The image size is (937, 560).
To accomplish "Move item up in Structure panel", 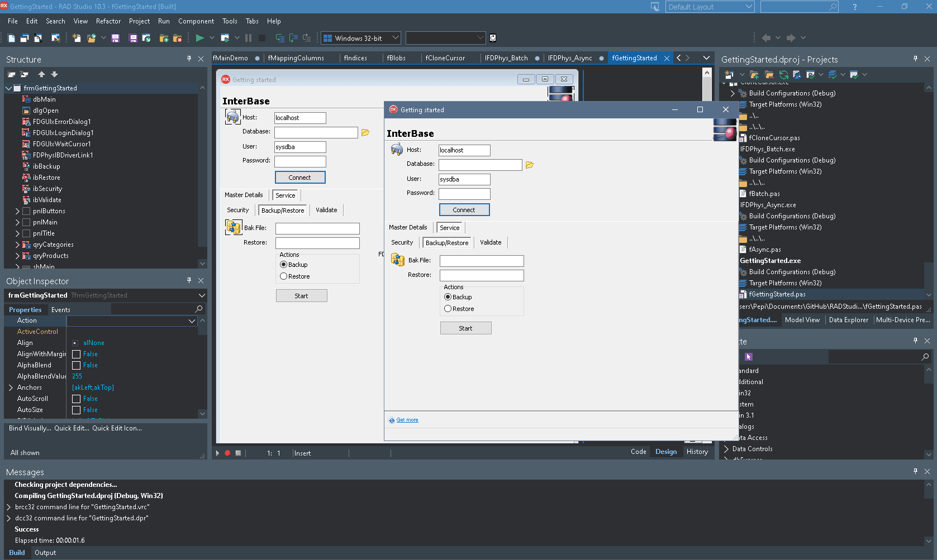I will [x=41, y=74].
